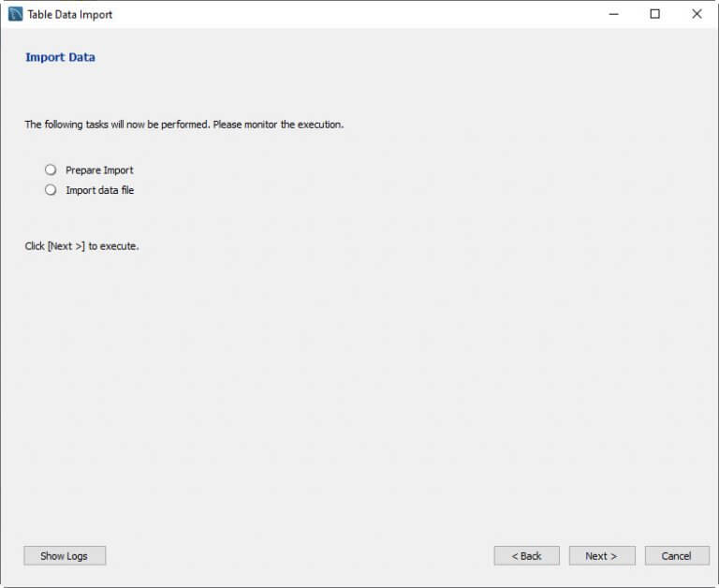The width and height of the screenshot is (719, 588).
Task: Select the Import data file task label
Action: click(x=99, y=190)
